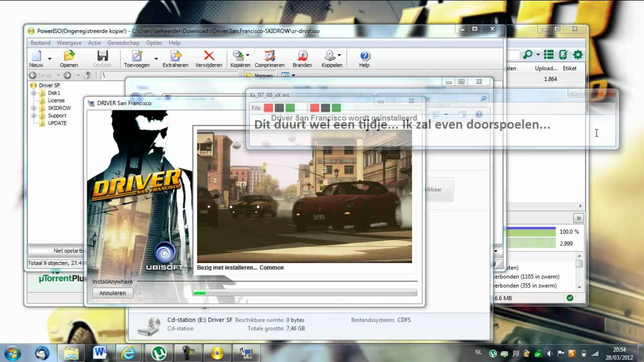Click the Koppelen drive icon
Image resolution: width=644 pixels, height=362 pixels.
pos(330,55)
